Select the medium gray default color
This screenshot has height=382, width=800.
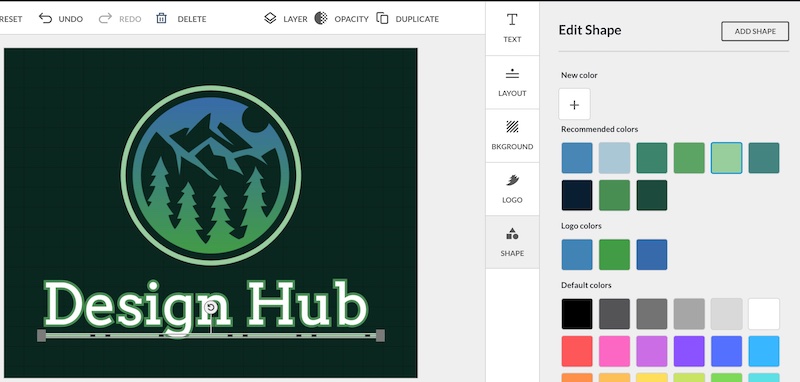point(652,314)
